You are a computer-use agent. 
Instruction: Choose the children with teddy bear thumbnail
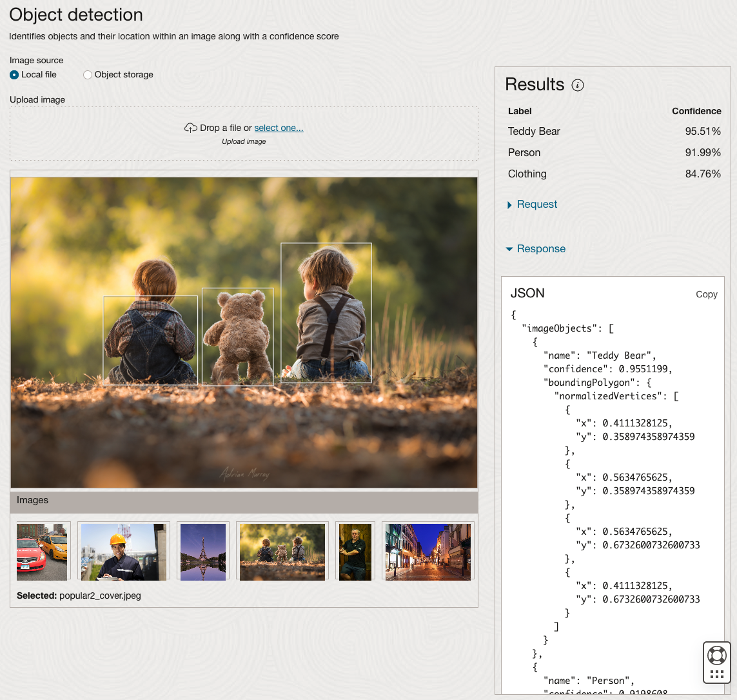tap(282, 552)
